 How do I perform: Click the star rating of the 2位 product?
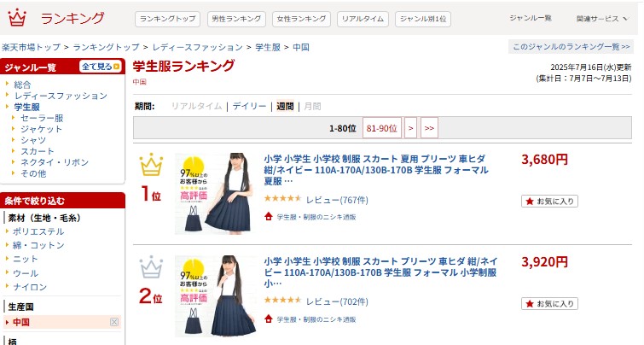(x=282, y=301)
